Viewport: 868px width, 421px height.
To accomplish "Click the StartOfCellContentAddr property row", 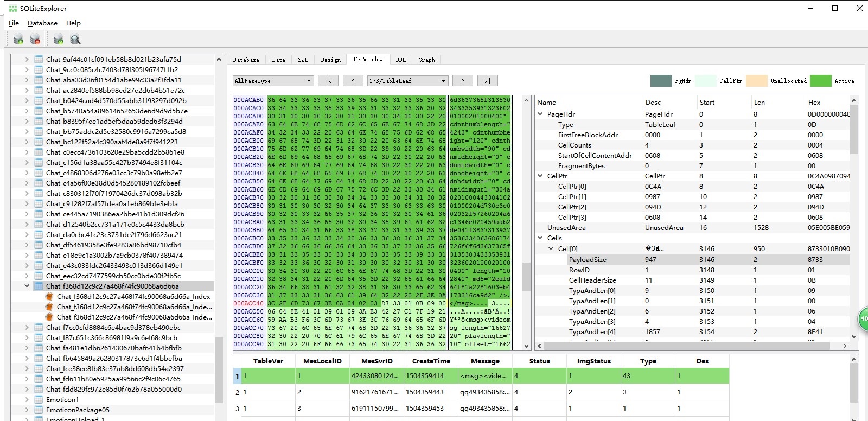I will [x=692, y=155].
